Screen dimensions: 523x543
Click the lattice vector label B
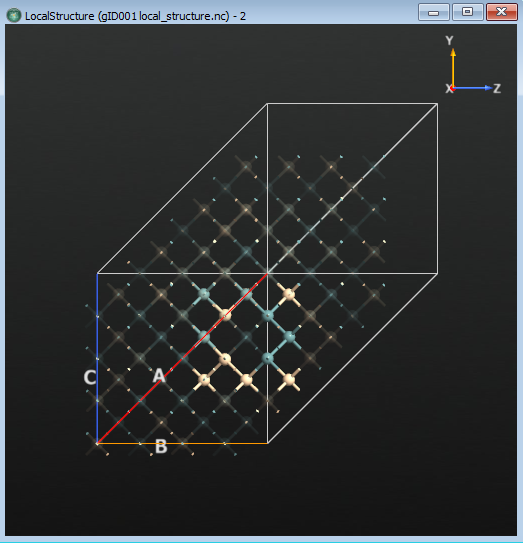pyautogui.click(x=161, y=447)
